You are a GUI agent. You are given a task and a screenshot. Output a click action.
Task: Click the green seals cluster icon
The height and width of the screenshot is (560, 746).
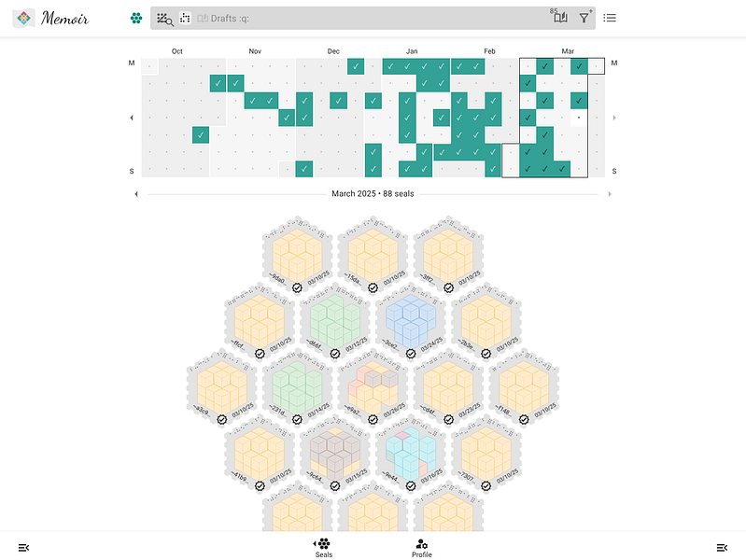click(136, 18)
